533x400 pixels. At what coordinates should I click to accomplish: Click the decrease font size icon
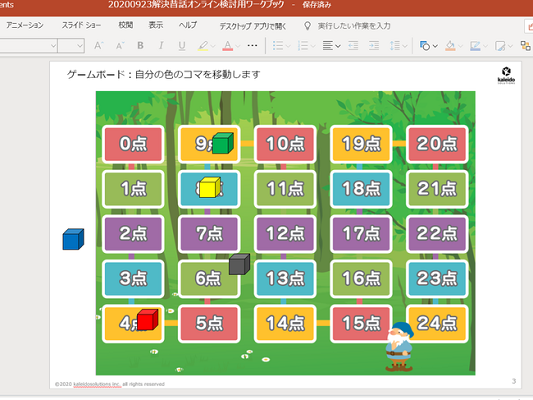(120, 46)
